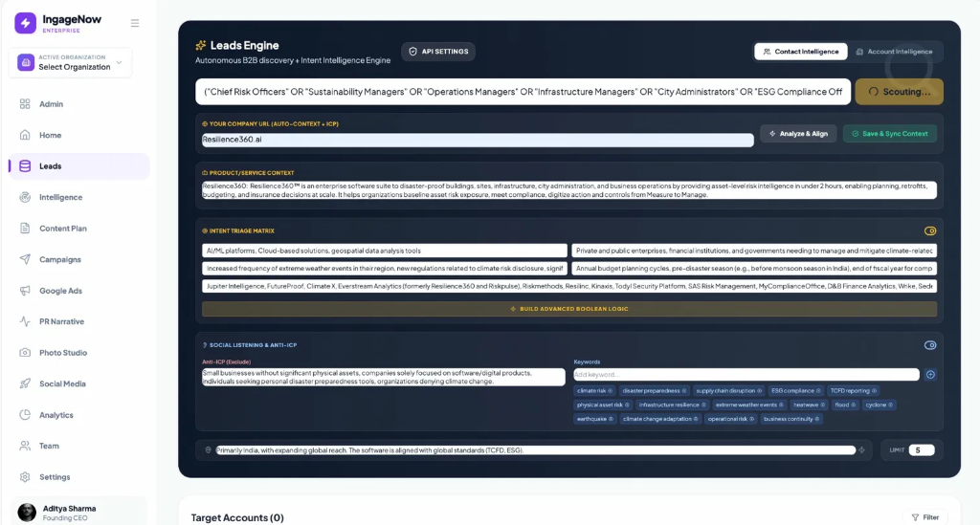Expand Build Advanced Boolean Logic bar
980x525 pixels.
tap(569, 309)
